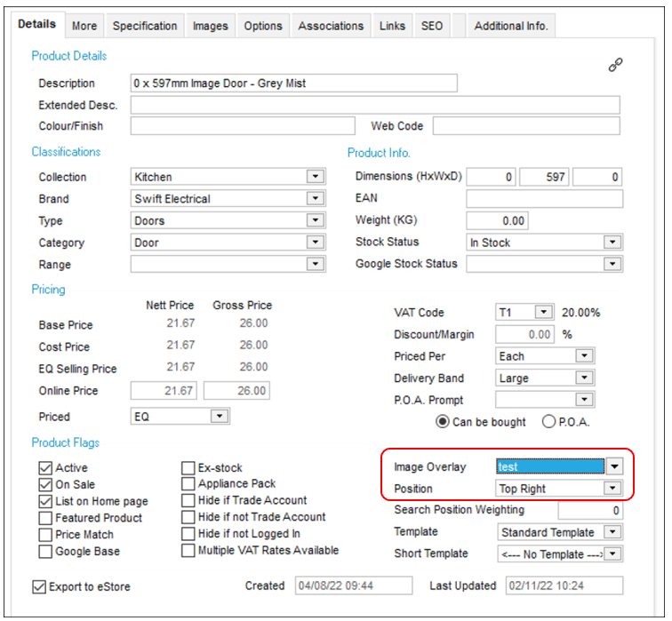Viewport: 672px width, 621px height.
Task: Tick the Appliance Pack checkbox
Action: pos(188,484)
